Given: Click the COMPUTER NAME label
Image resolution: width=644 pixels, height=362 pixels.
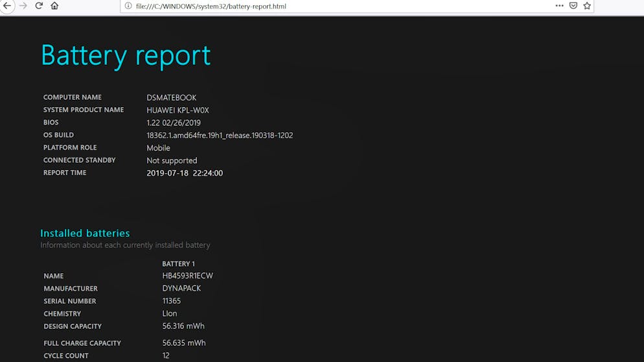Looking at the screenshot, I should point(73,97).
